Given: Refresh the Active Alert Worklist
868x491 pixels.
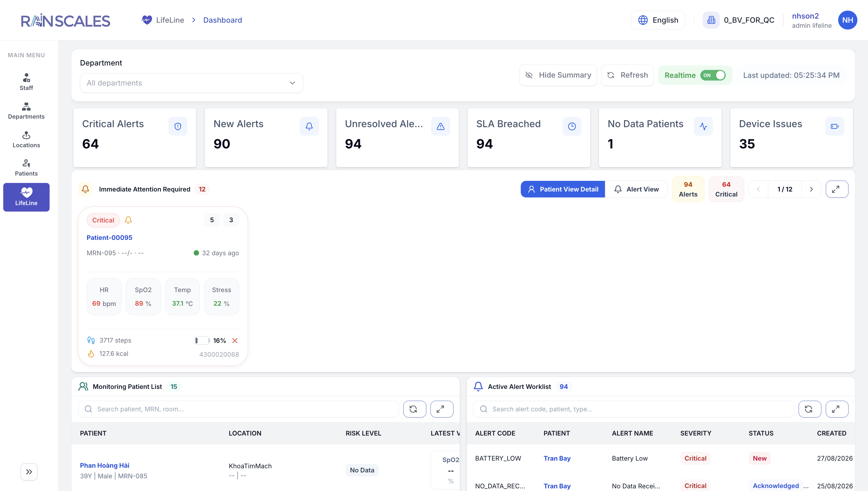Looking at the screenshot, I should click(x=810, y=409).
